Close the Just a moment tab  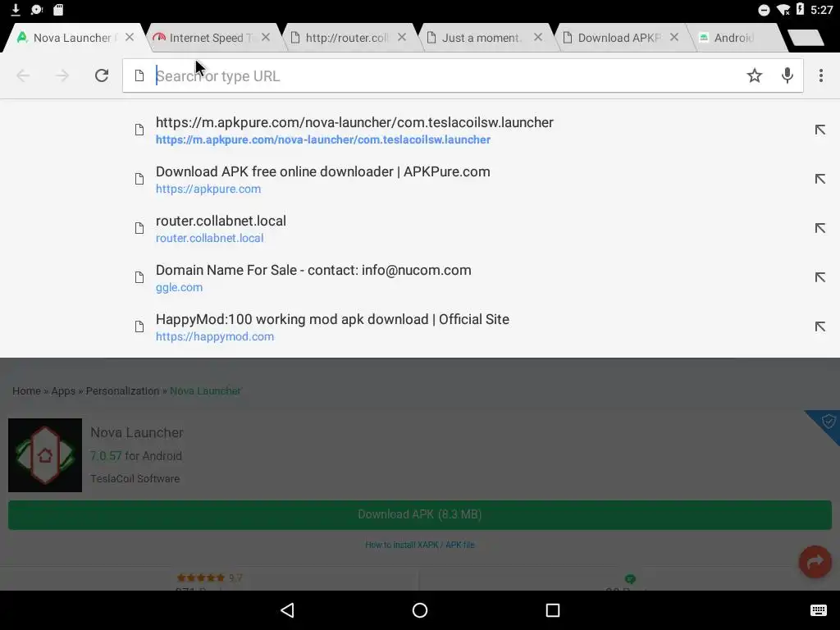[x=538, y=37]
